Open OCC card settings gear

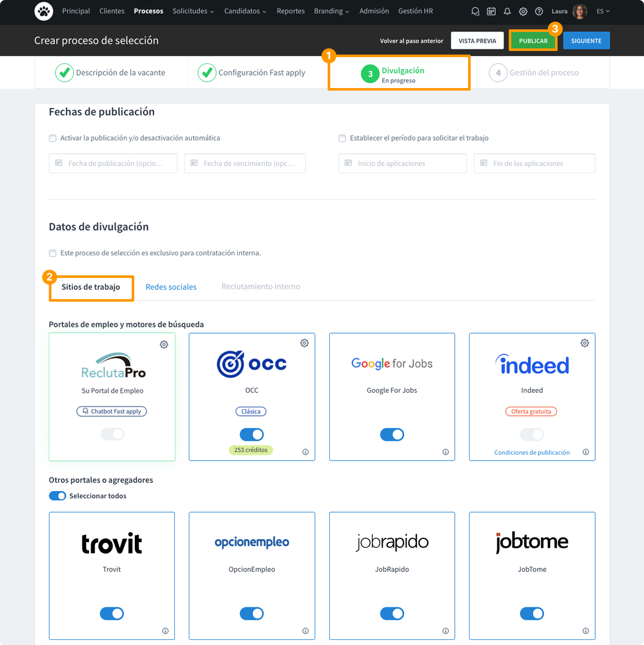point(305,343)
